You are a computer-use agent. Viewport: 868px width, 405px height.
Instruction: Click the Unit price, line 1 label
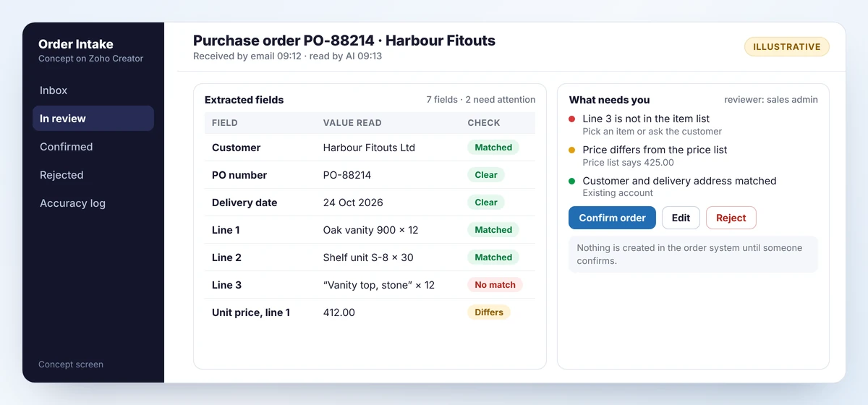pos(251,312)
